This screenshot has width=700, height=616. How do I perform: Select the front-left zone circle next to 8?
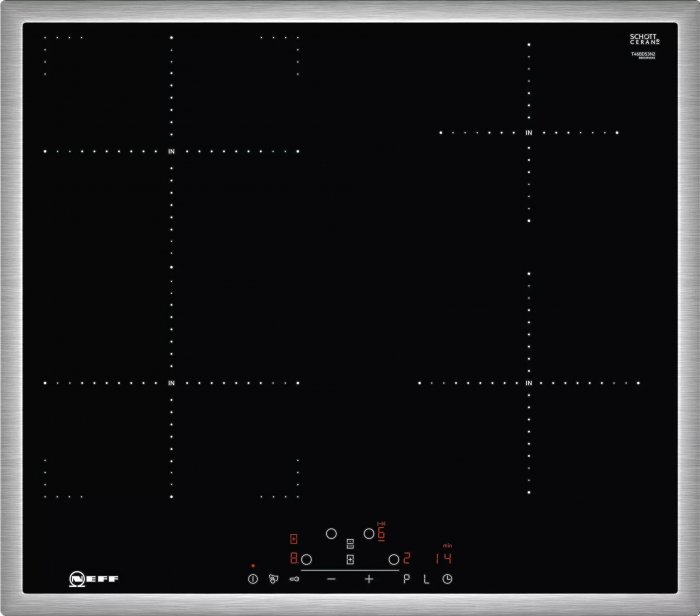click(x=306, y=559)
